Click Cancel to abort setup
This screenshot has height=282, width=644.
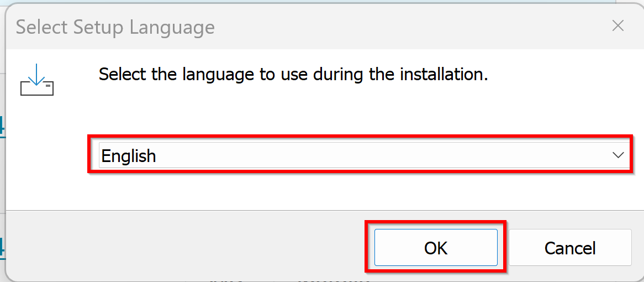(570, 248)
